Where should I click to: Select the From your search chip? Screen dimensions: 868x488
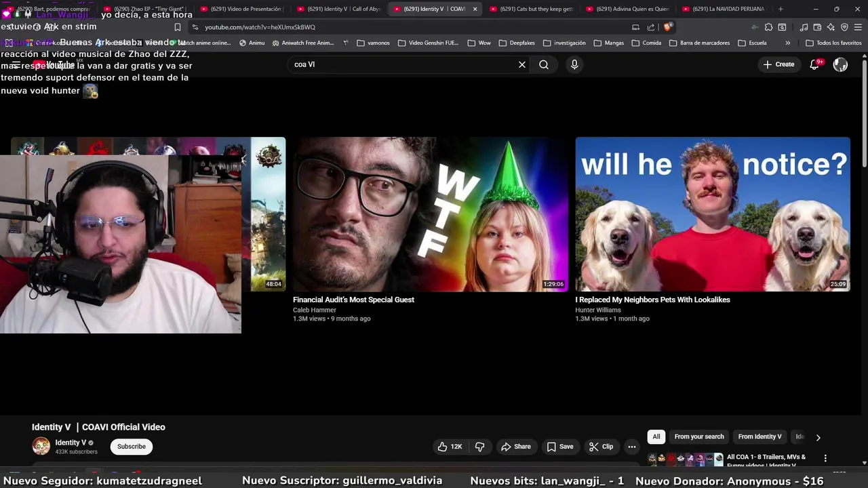coord(699,436)
